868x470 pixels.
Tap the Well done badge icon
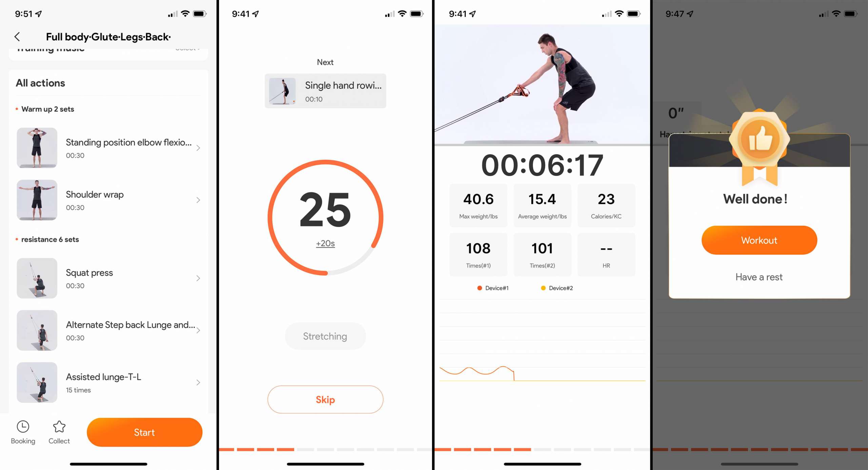759,141
